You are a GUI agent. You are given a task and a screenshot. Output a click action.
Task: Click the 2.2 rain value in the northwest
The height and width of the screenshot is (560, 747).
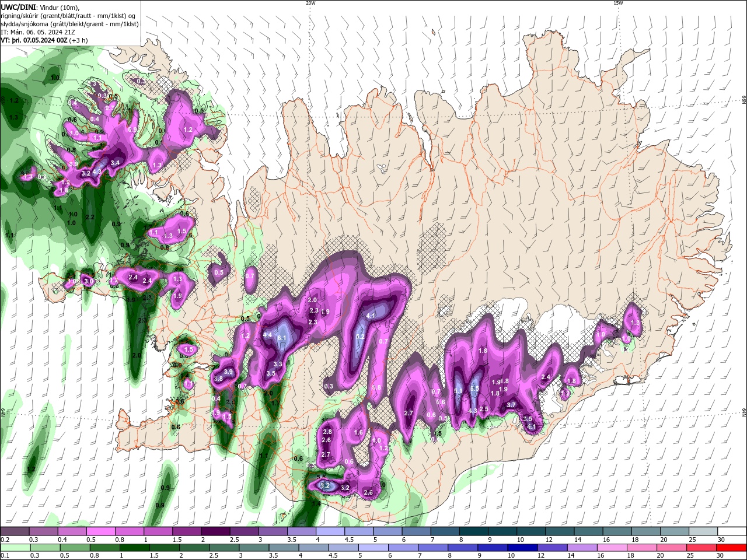click(x=90, y=217)
